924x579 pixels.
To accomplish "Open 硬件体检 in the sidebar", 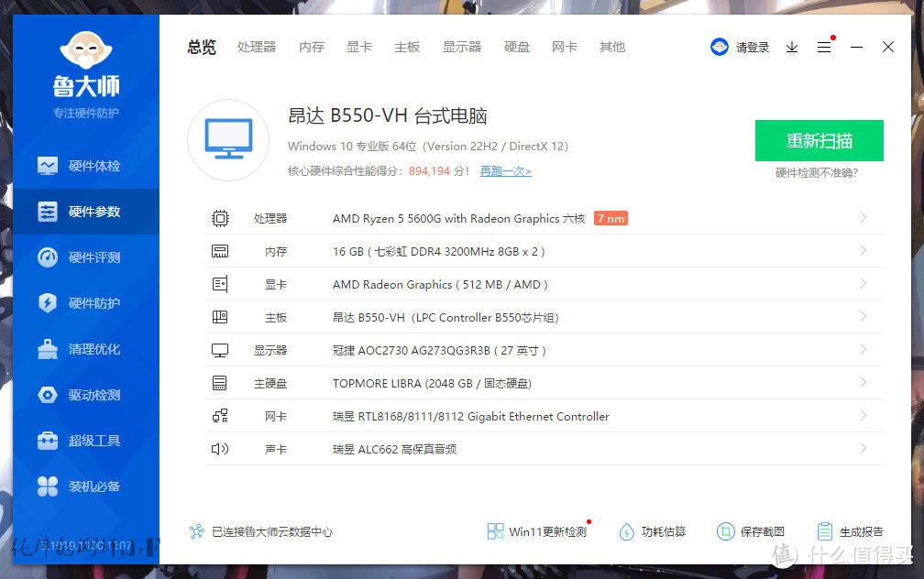I will pyautogui.click(x=85, y=166).
